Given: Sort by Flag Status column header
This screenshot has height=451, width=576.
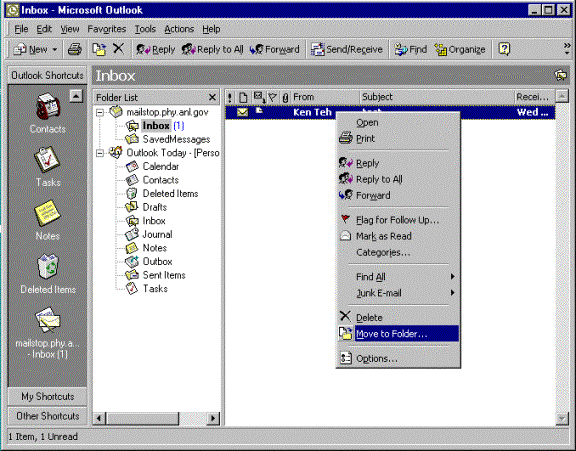Looking at the screenshot, I should pyautogui.click(x=273, y=97).
